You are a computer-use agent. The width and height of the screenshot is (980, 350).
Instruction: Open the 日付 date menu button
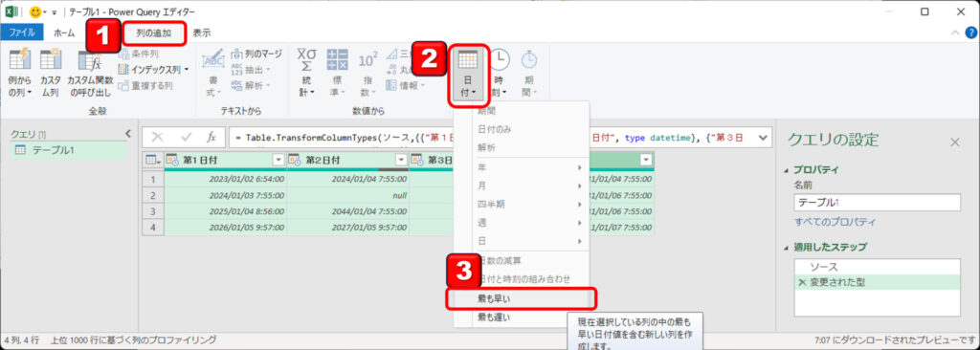(x=467, y=74)
